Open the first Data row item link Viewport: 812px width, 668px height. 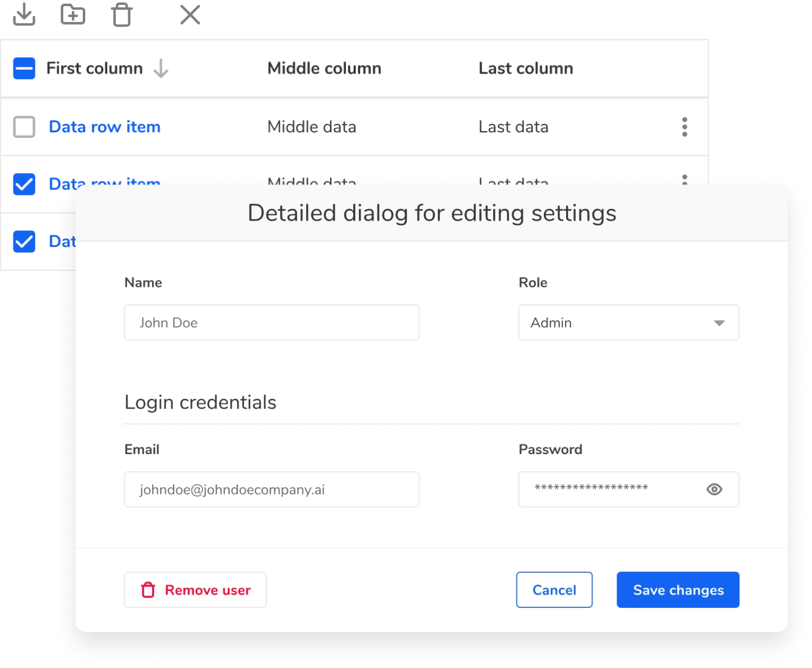[105, 127]
